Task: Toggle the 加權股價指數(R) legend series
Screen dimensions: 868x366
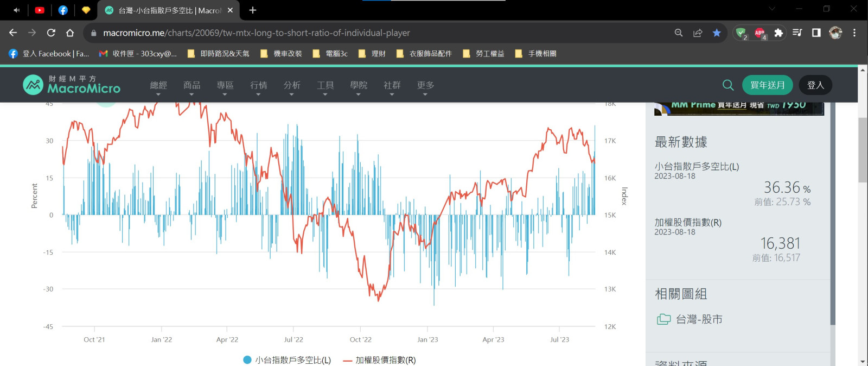Action: [380, 360]
